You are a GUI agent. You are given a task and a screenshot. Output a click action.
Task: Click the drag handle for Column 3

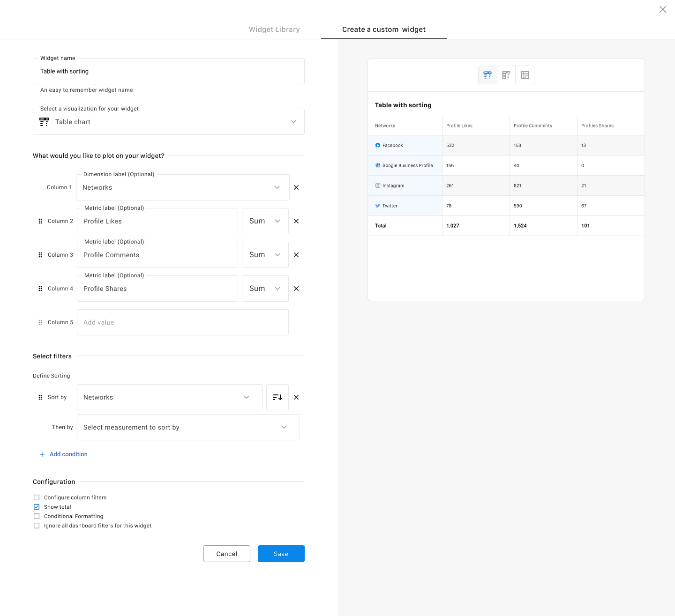[40, 255]
